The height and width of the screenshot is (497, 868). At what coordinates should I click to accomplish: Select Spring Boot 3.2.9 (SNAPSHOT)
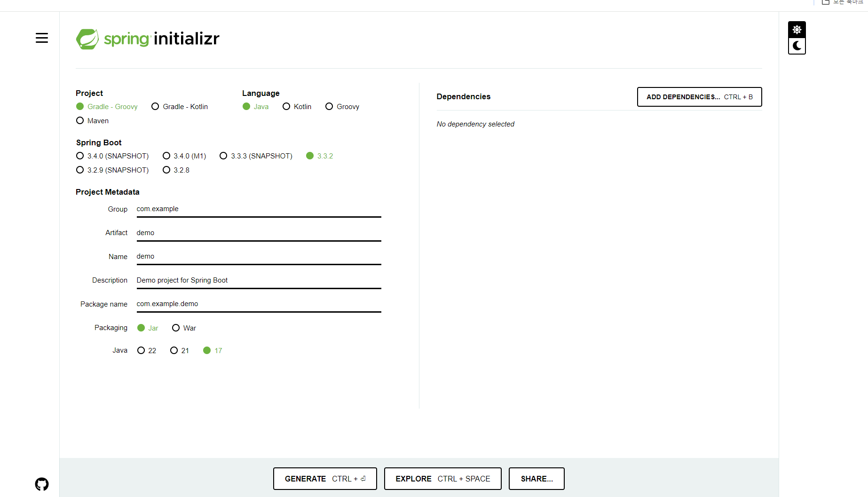pyautogui.click(x=112, y=170)
